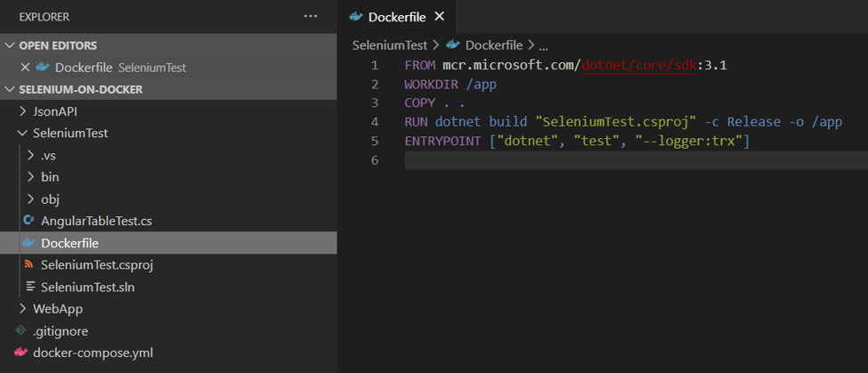The image size is (868, 373).
Task: Close the Dockerfile editor tab
Action: click(x=439, y=16)
